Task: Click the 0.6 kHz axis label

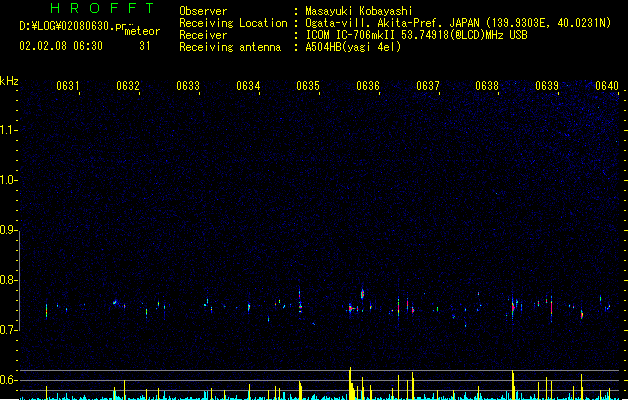Action: tap(8, 380)
